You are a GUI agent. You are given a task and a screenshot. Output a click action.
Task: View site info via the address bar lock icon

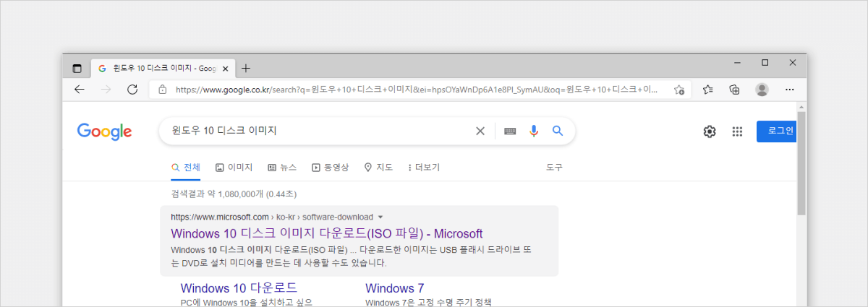pyautogui.click(x=162, y=90)
